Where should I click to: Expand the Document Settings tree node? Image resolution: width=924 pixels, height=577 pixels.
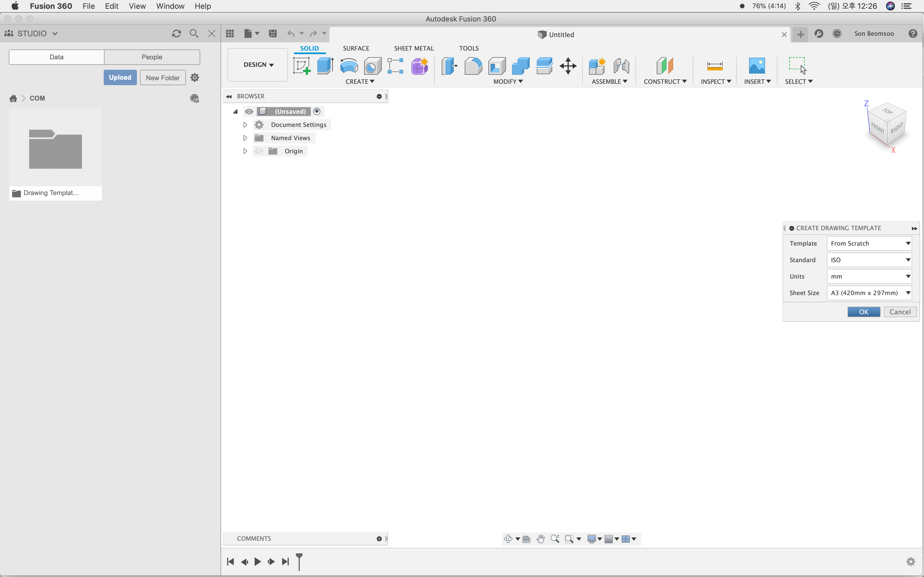pyautogui.click(x=245, y=125)
